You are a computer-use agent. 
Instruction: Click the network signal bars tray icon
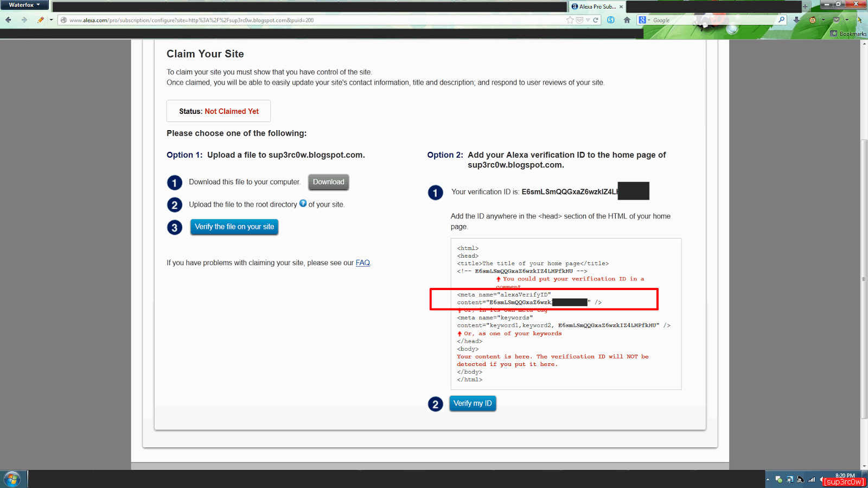click(x=812, y=479)
